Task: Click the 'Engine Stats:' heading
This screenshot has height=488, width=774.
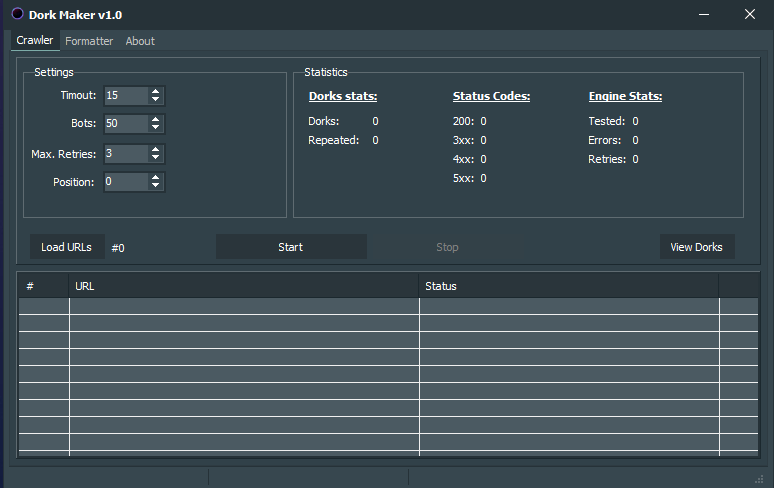Action: 625,96
